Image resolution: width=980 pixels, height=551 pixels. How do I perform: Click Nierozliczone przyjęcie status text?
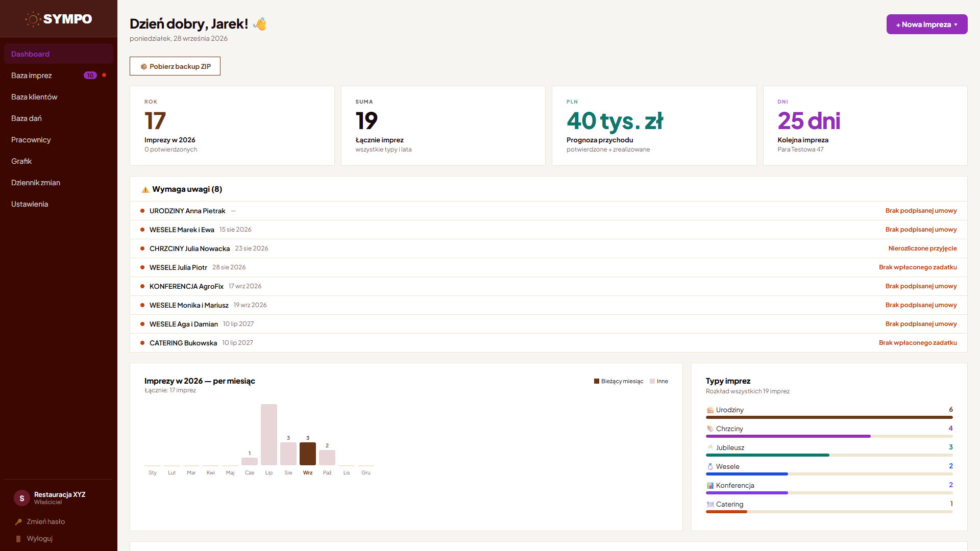(922, 248)
